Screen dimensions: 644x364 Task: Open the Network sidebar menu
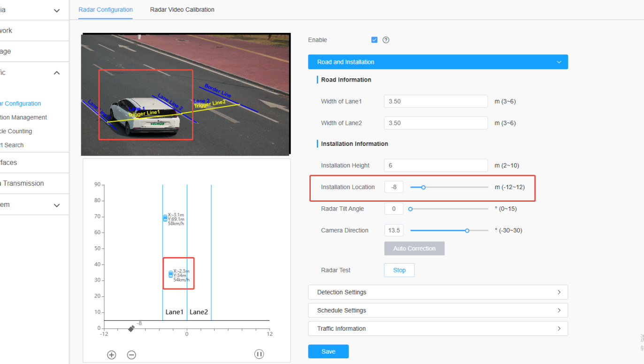coord(34,30)
